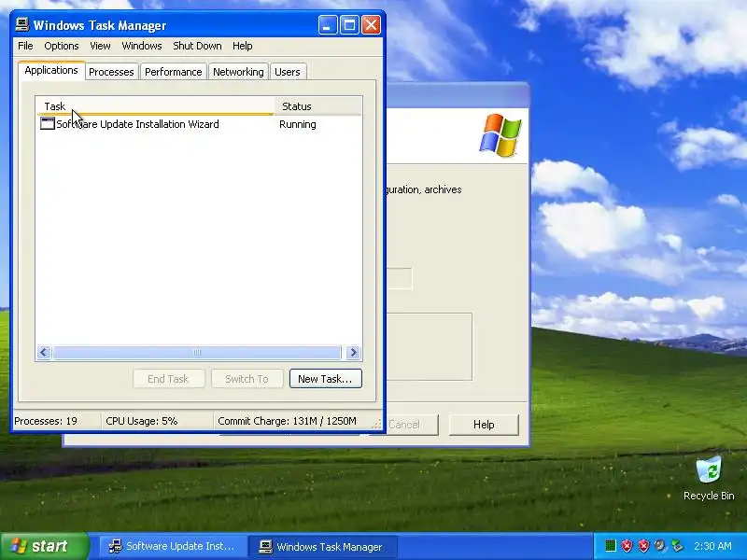The image size is (747, 560).
Task: Open the Shut Down menu
Action: tap(197, 46)
